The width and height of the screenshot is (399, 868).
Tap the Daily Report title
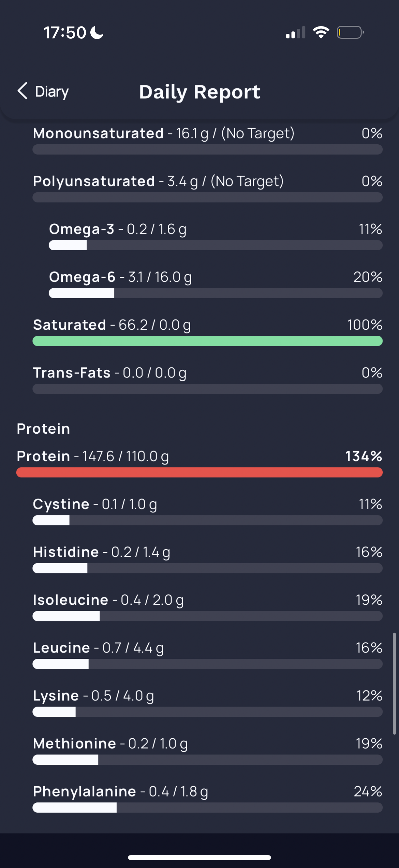pyautogui.click(x=200, y=92)
